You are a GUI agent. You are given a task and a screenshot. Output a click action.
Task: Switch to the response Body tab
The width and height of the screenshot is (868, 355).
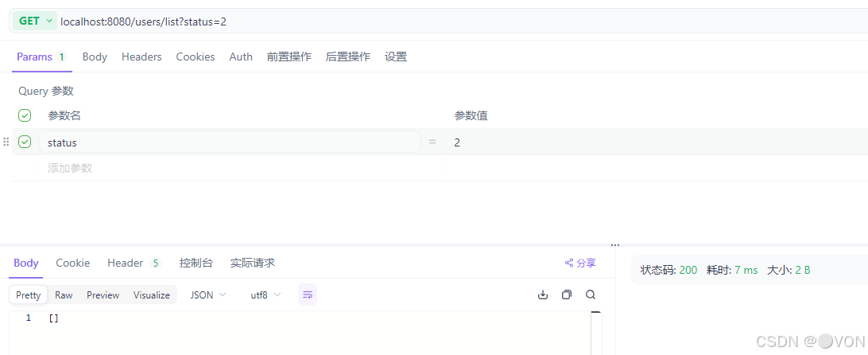[x=26, y=263]
